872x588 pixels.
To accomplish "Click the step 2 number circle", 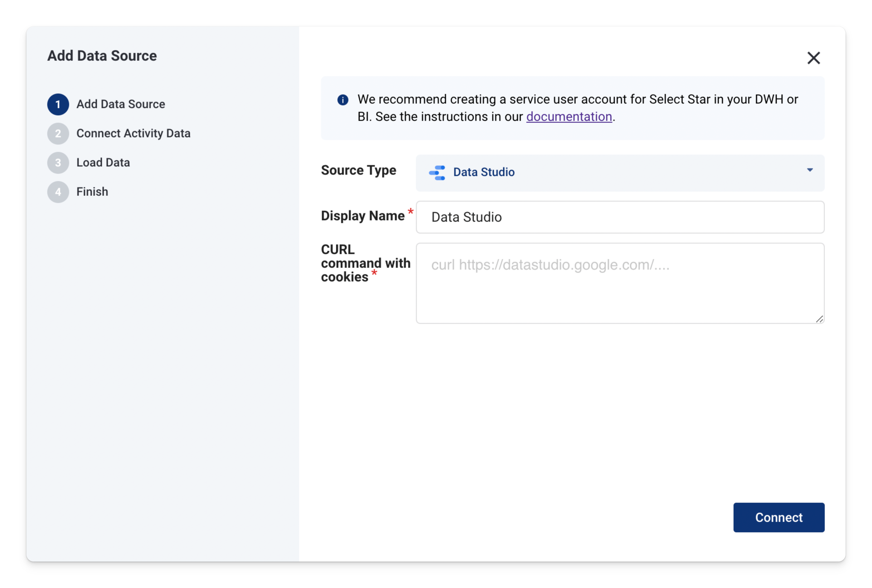I will (58, 133).
